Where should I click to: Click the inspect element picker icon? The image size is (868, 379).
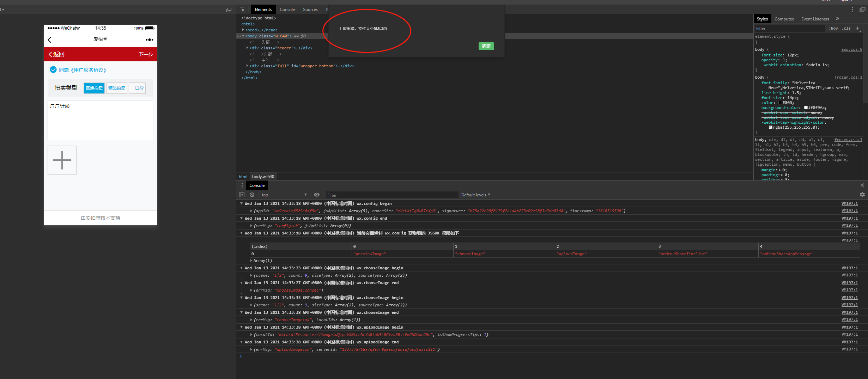pos(242,10)
